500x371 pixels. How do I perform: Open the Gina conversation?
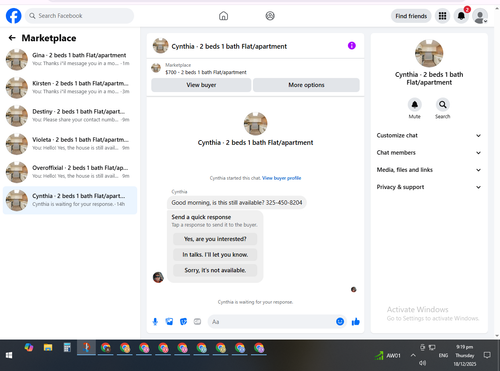tap(70, 59)
